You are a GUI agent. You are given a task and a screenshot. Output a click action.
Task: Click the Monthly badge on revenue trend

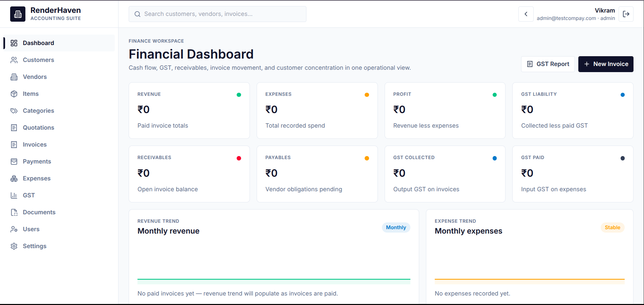(396, 227)
